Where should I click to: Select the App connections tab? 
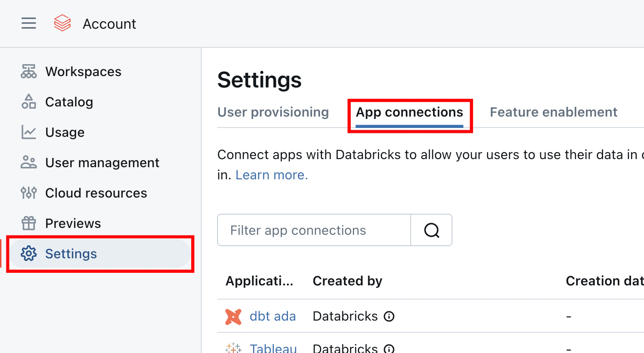[409, 112]
